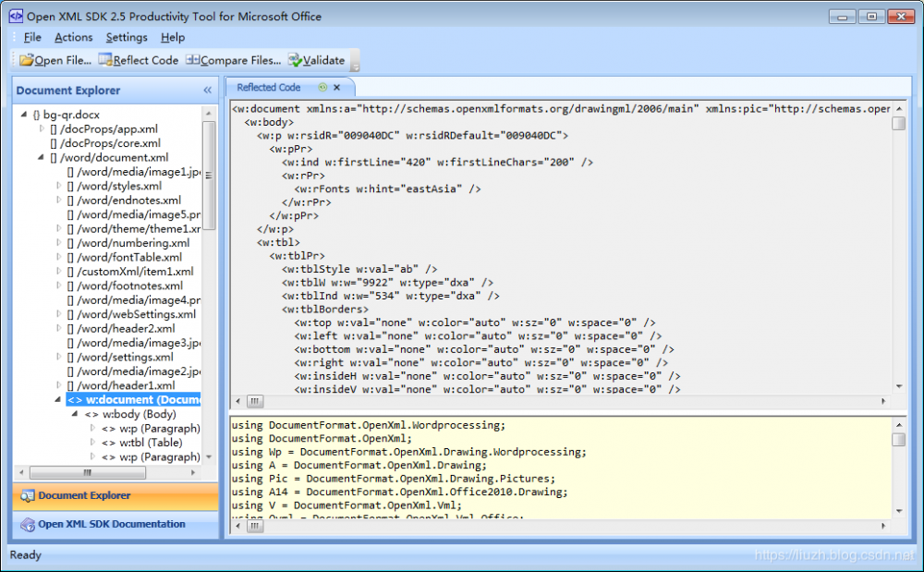Open the Settings menu
The width and height of the screenshot is (924, 572).
click(127, 37)
